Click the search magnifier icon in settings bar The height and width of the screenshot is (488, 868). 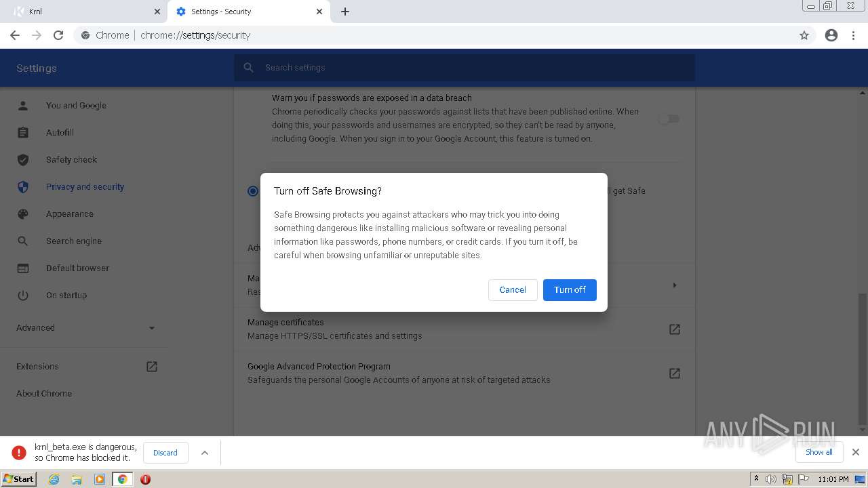249,68
